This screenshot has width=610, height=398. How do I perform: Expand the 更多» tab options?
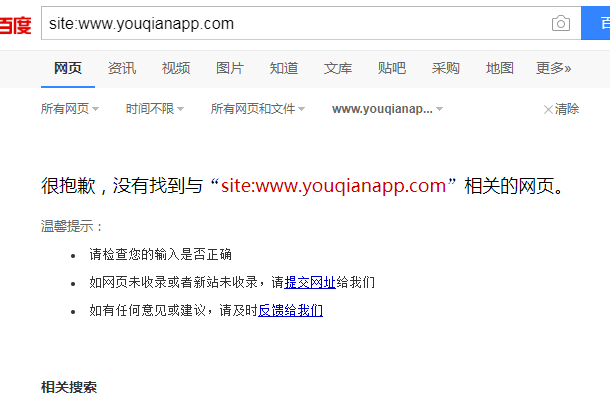[x=554, y=68]
